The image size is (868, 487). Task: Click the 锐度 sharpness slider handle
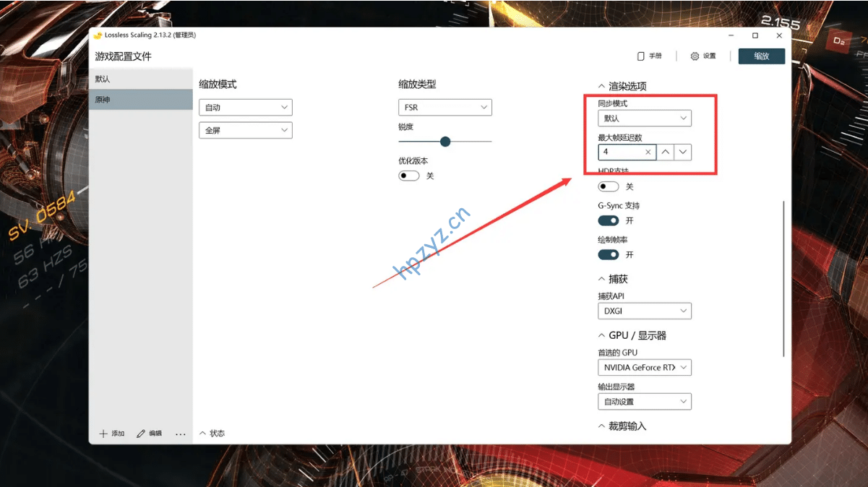tap(445, 142)
